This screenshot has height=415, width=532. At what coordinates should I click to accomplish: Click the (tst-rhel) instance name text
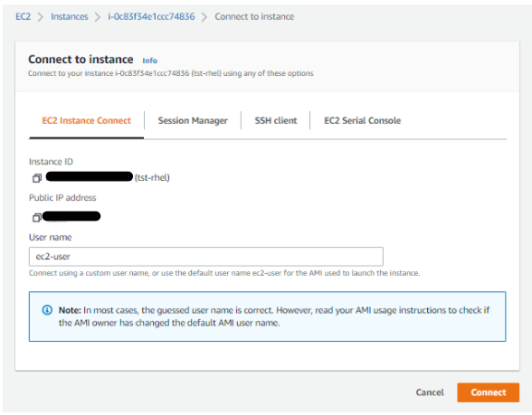(x=152, y=177)
